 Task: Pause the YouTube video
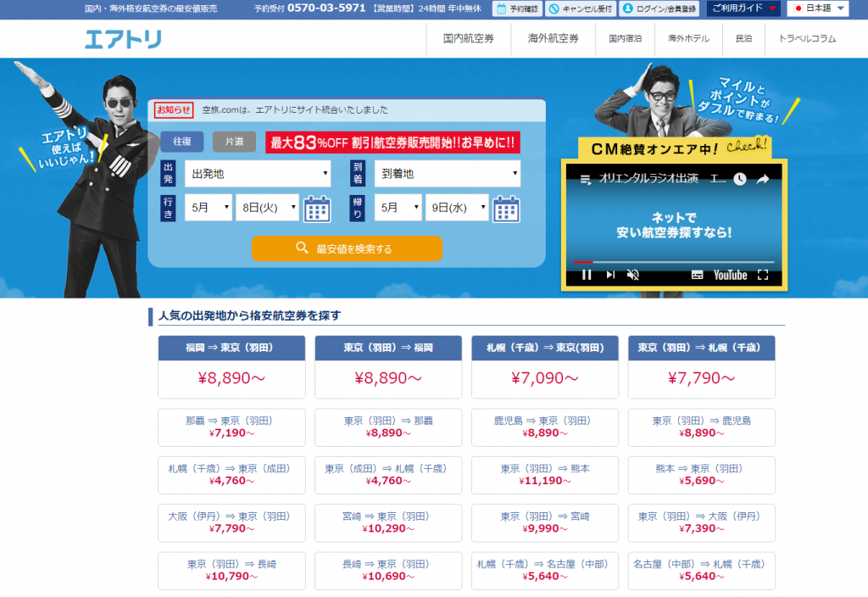pyautogui.click(x=587, y=275)
